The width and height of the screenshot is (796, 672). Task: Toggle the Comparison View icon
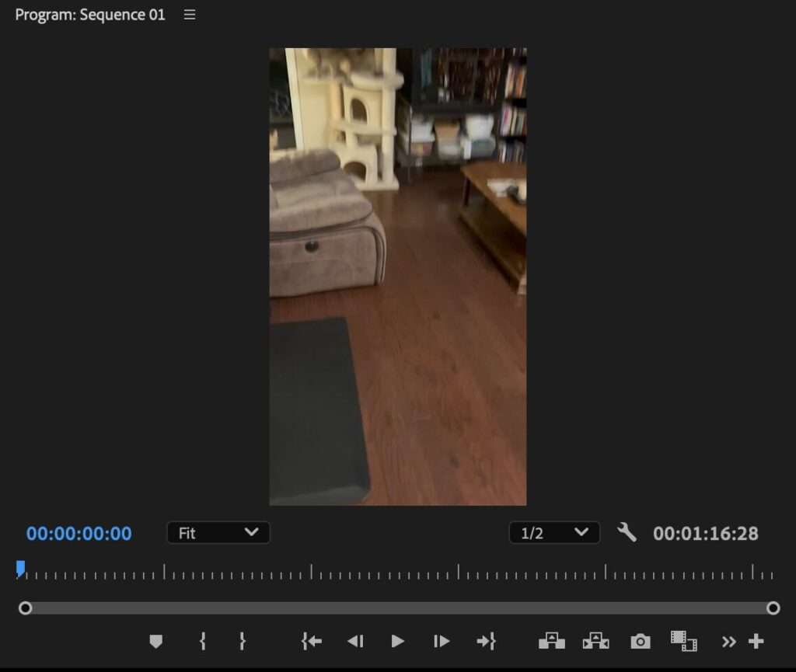pyautogui.click(x=684, y=642)
